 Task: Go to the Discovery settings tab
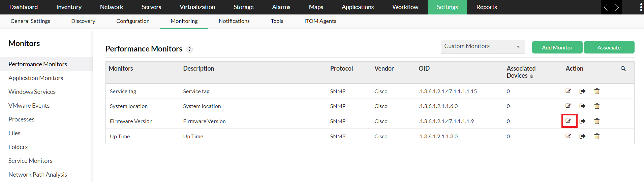coord(83,21)
